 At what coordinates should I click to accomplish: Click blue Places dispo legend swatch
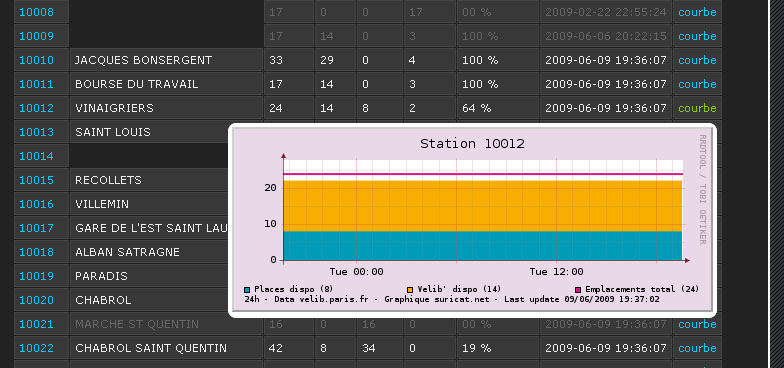click(247, 290)
